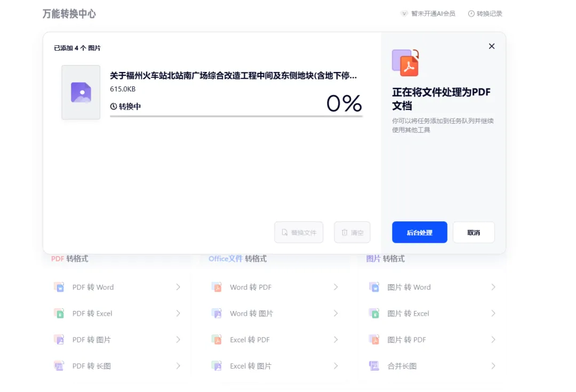Click the Excel 转 PDF icon

(217, 339)
